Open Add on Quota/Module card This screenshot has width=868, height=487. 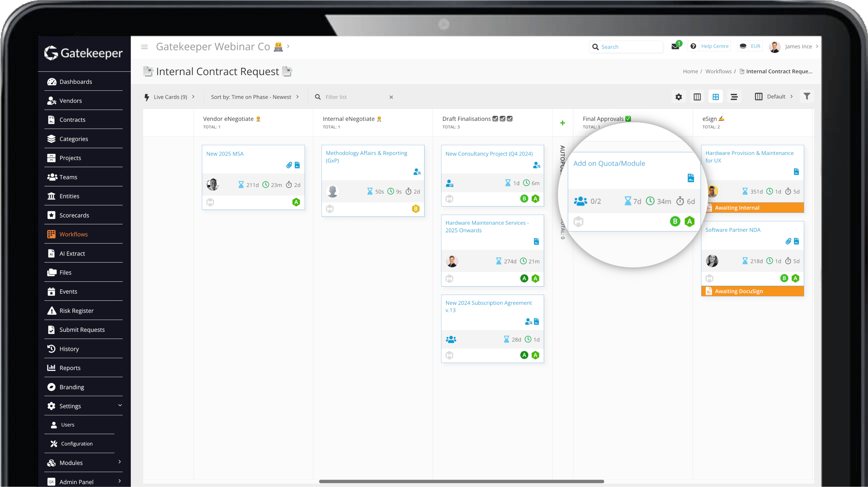click(x=609, y=163)
